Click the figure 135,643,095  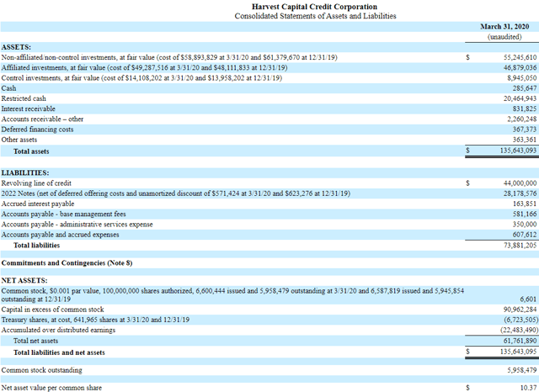[518, 352]
